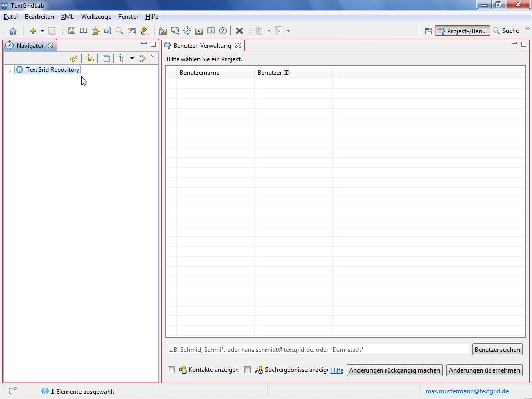532x399 pixels.
Task: Open the Werkzeuge menu
Action: [96, 17]
